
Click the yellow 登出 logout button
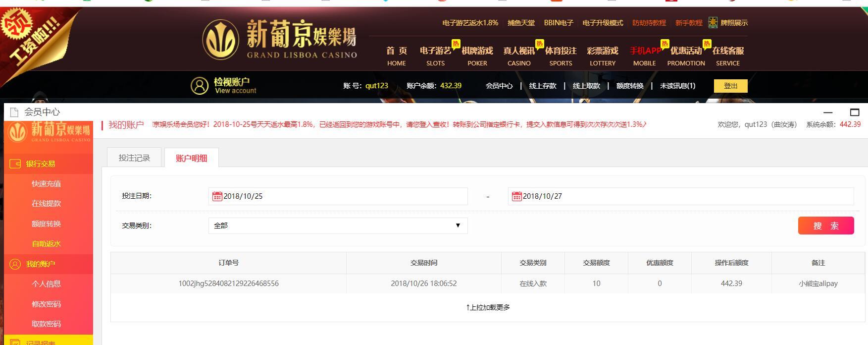pyautogui.click(x=731, y=86)
